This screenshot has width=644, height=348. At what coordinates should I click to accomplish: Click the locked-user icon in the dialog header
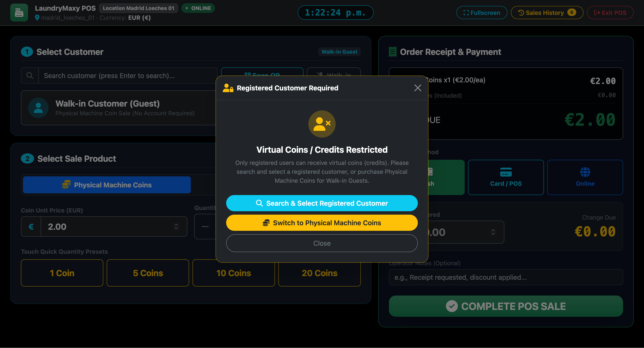point(228,88)
